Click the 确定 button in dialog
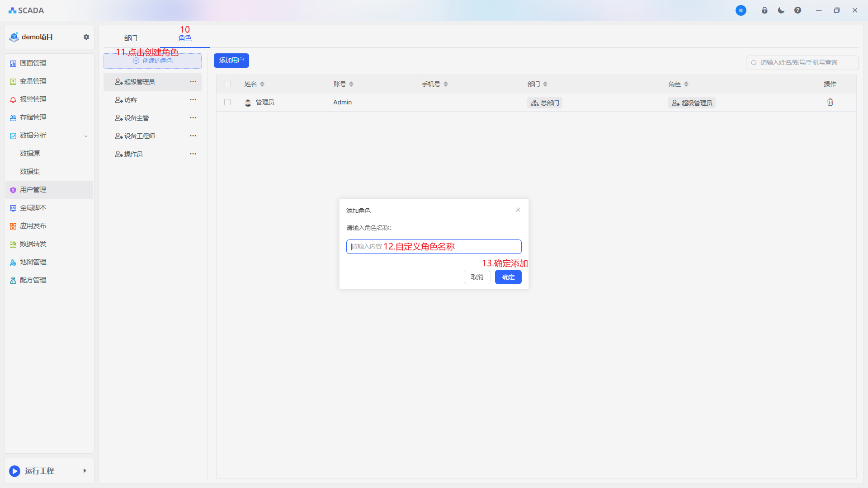This screenshot has width=868, height=488. click(508, 277)
